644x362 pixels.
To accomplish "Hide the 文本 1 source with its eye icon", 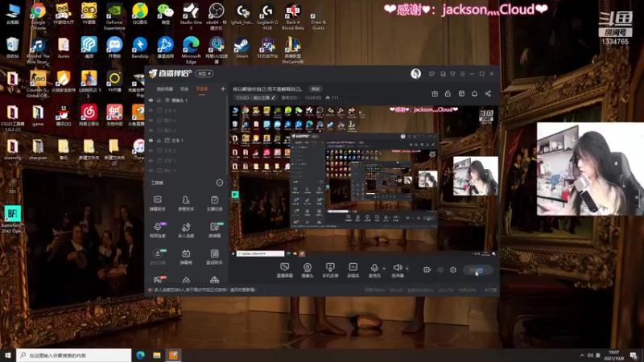I will click(151, 140).
